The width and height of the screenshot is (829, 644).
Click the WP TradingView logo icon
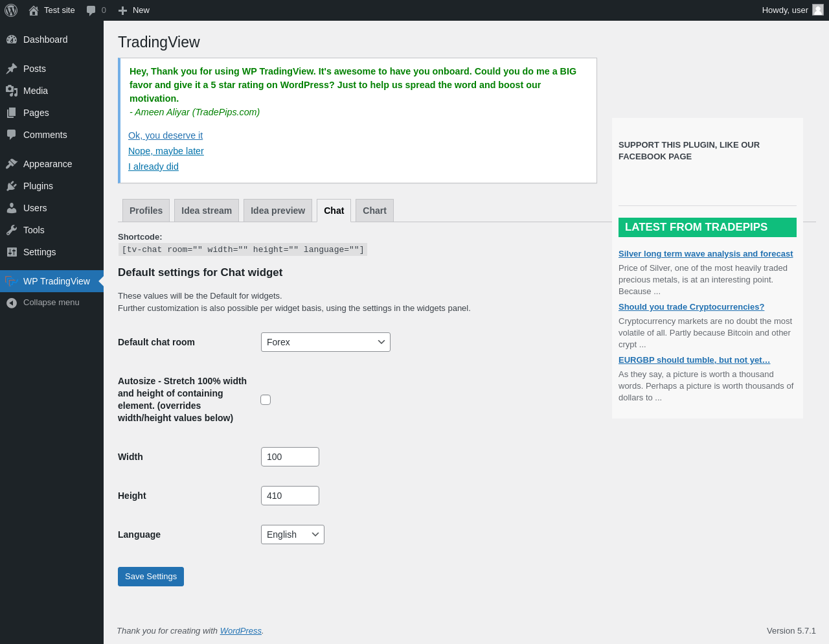pyautogui.click(x=10, y=281)
